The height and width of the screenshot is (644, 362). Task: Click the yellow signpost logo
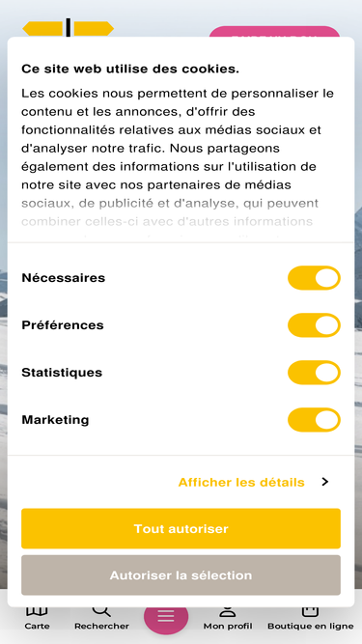(x=69, y=28)
